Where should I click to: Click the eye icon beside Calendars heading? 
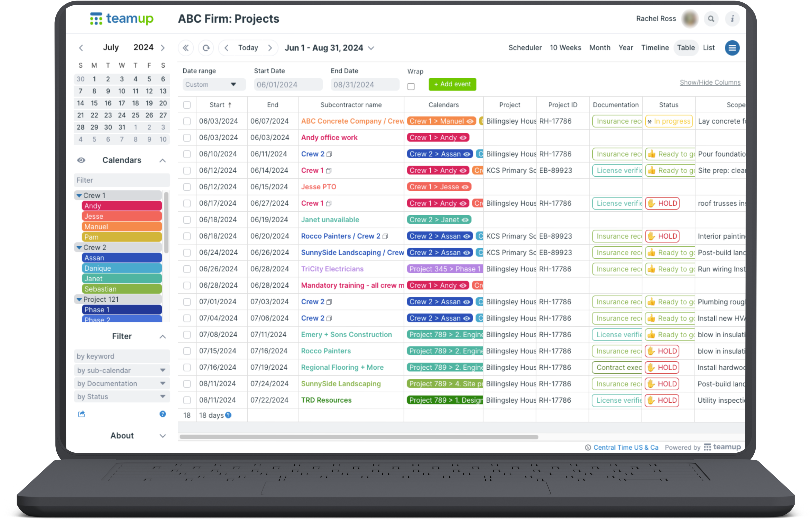pos(81,160)
